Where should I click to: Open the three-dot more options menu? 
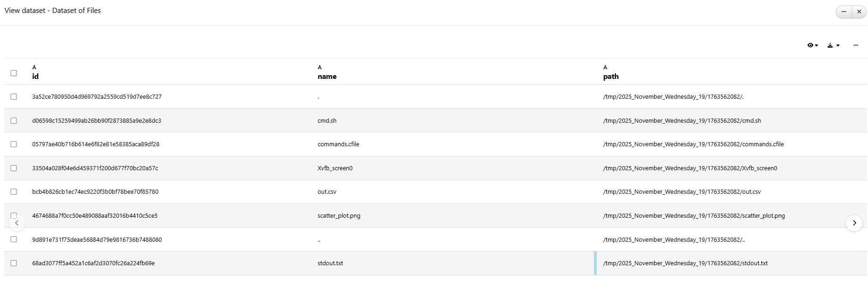856,45
